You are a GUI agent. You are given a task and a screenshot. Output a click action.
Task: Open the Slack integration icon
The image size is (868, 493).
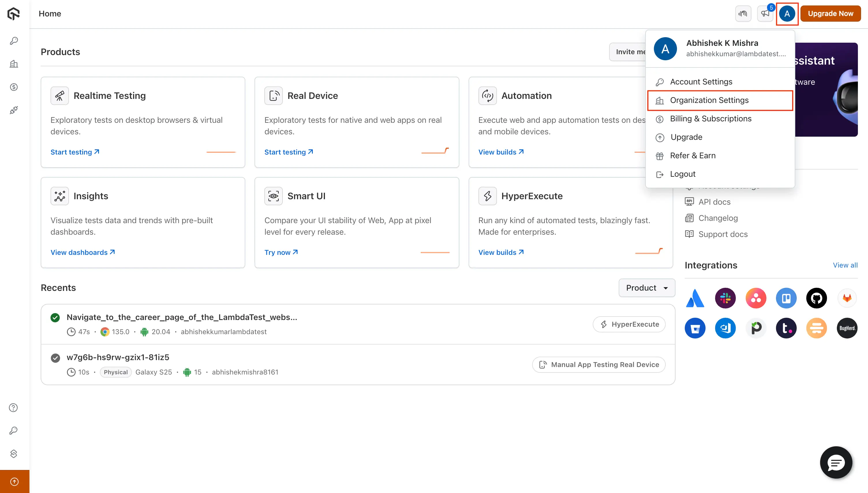[x=725, y=298]
